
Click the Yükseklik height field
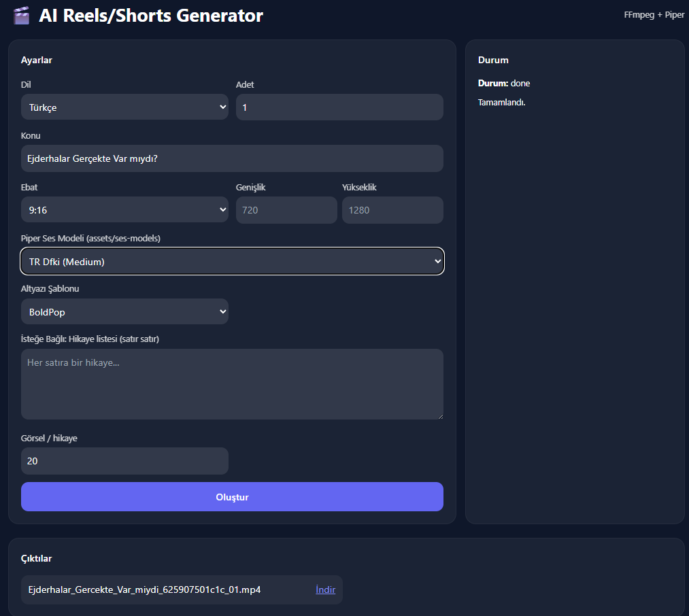(x=392, y=210)
